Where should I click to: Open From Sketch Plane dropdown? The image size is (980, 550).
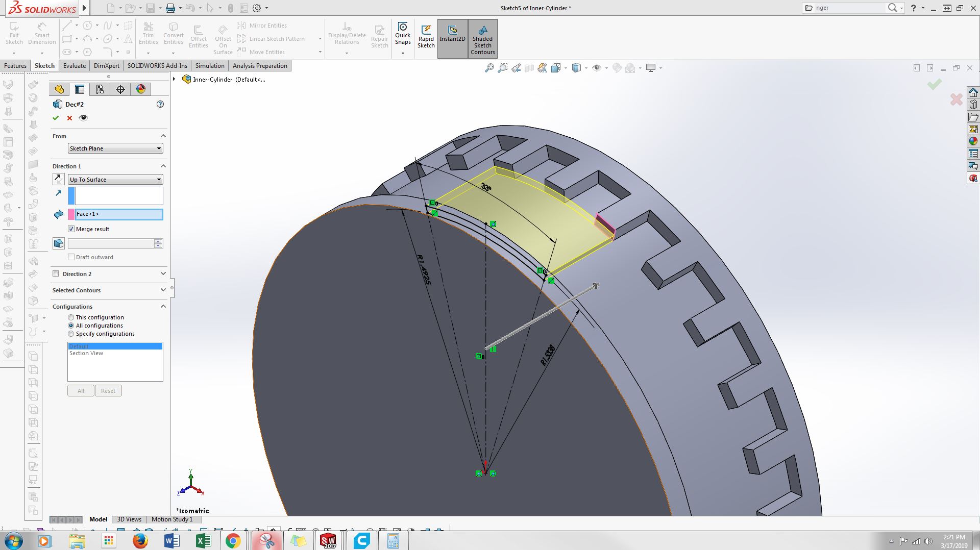115,148
